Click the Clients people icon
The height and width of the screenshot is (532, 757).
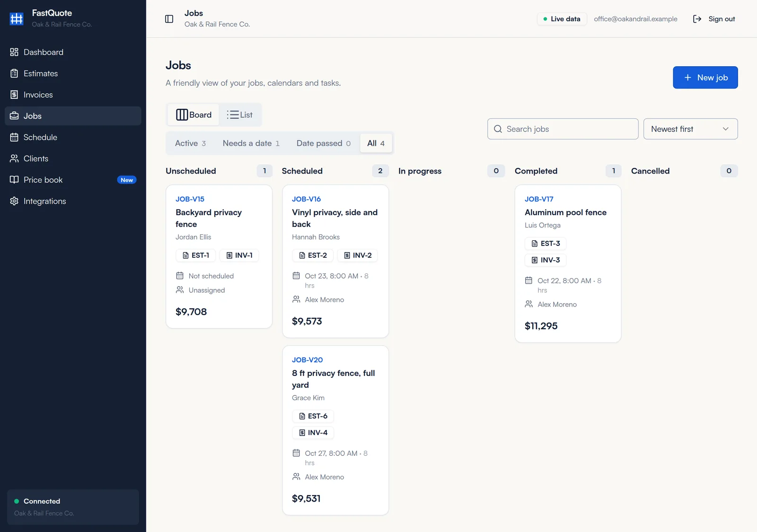coord(14,158)
